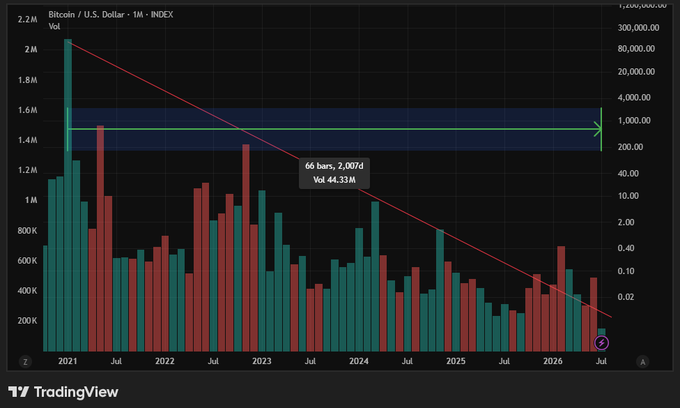The width and height of the screenshot is (680, 408).
Task: Click the 1.8M volume scale label
Action: [27, 80]
